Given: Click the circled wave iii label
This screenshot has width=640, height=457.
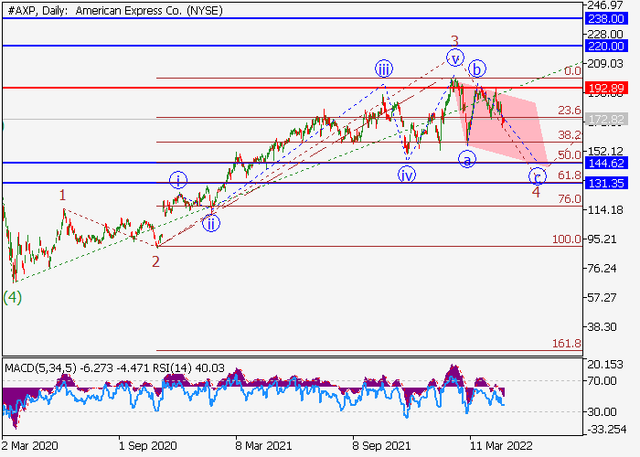Looking at the screenshot, I should (x=384, y=69).
